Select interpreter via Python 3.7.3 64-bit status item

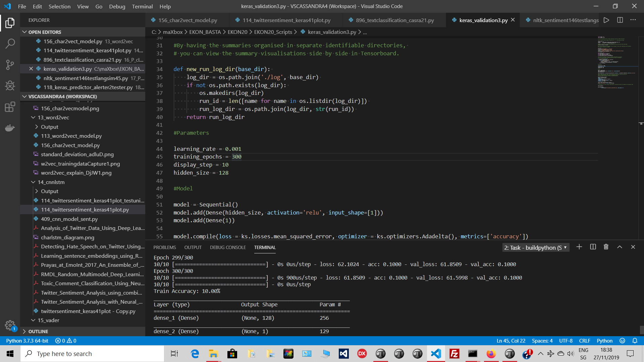point(28,341)
